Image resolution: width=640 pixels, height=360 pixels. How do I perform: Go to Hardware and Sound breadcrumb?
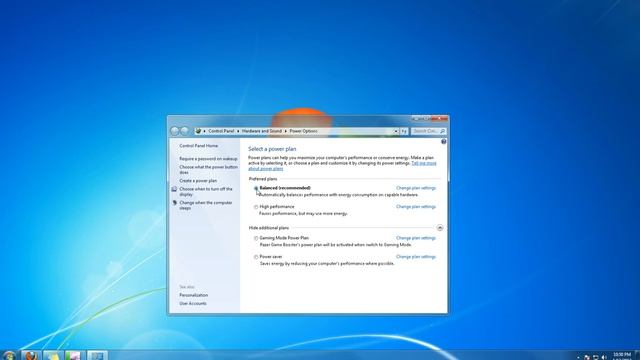pos(262,131)
